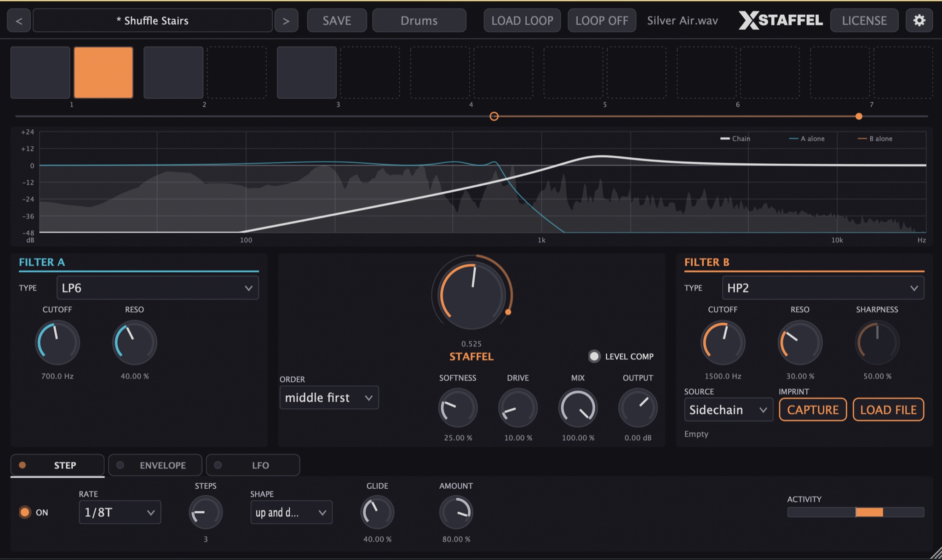
Task: Click the STEPS knob
Action: [x=206, y=512]
